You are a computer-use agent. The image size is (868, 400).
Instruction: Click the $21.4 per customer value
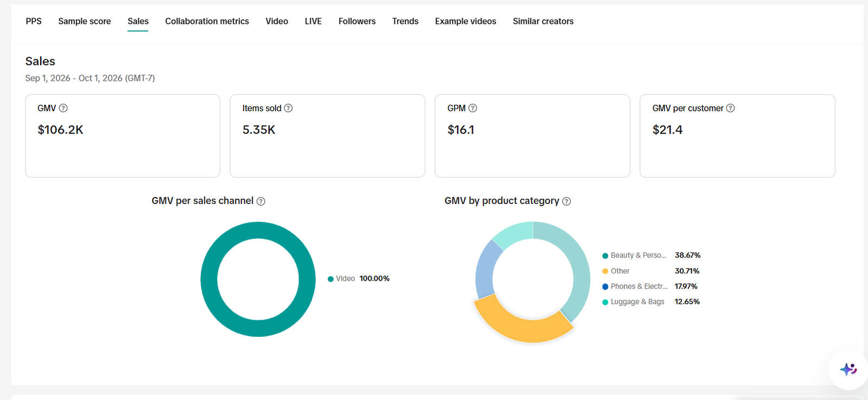pos(667,130)
